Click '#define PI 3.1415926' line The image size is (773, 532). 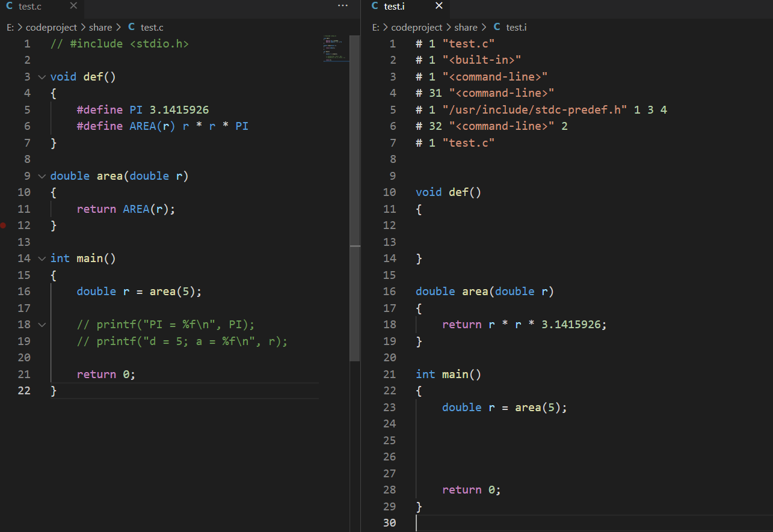(143, 110)
